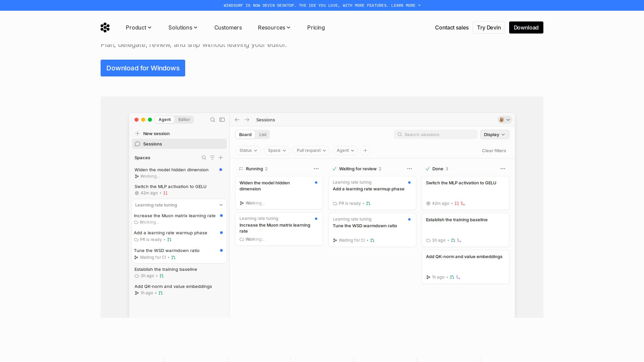Open the Resources menu

point(274,27)
